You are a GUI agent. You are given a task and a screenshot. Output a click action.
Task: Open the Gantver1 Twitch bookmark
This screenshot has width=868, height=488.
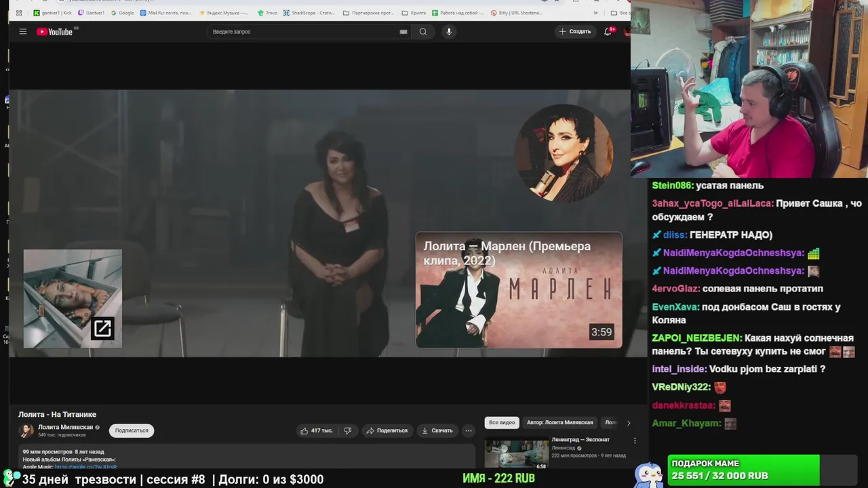pos(92,13)
